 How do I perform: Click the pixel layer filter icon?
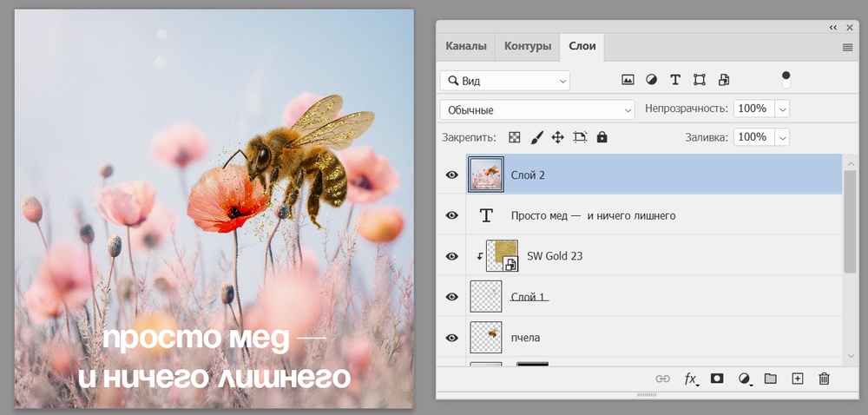[628, 80]
